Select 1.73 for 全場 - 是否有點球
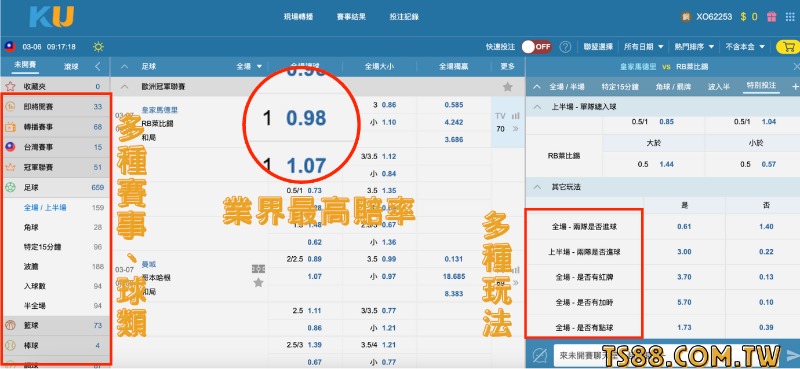 tap(684, 327)
